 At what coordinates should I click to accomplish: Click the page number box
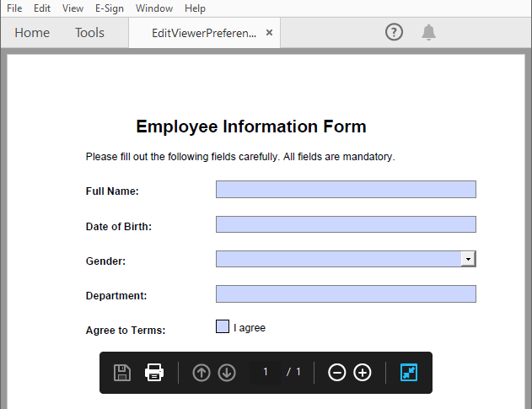click(x=266, y=372)
